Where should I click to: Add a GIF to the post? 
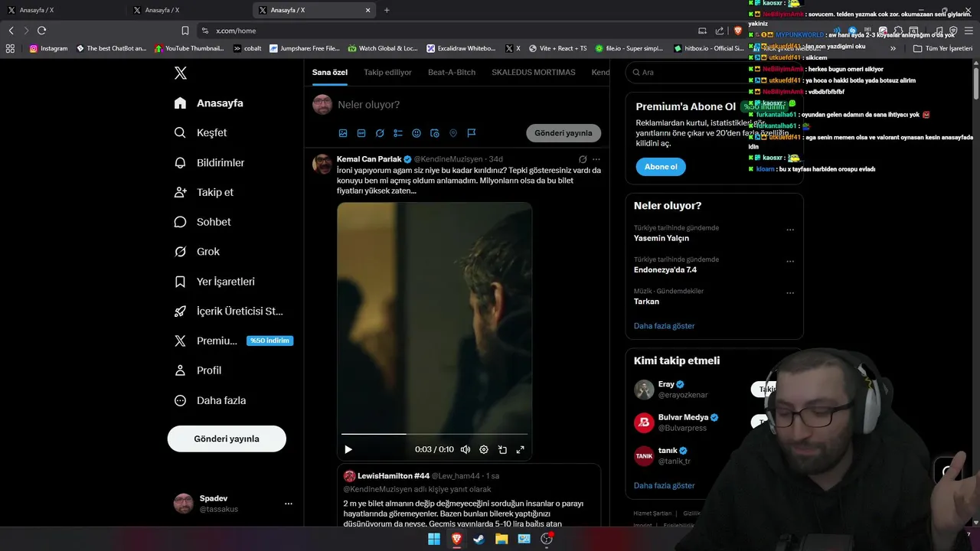coord(361,133)
